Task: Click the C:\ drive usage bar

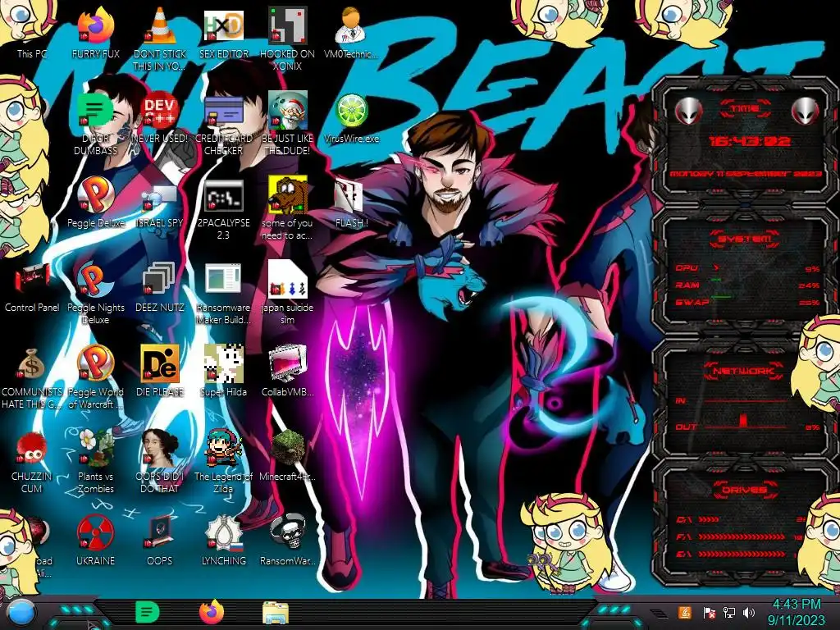Action: point(709,519)
